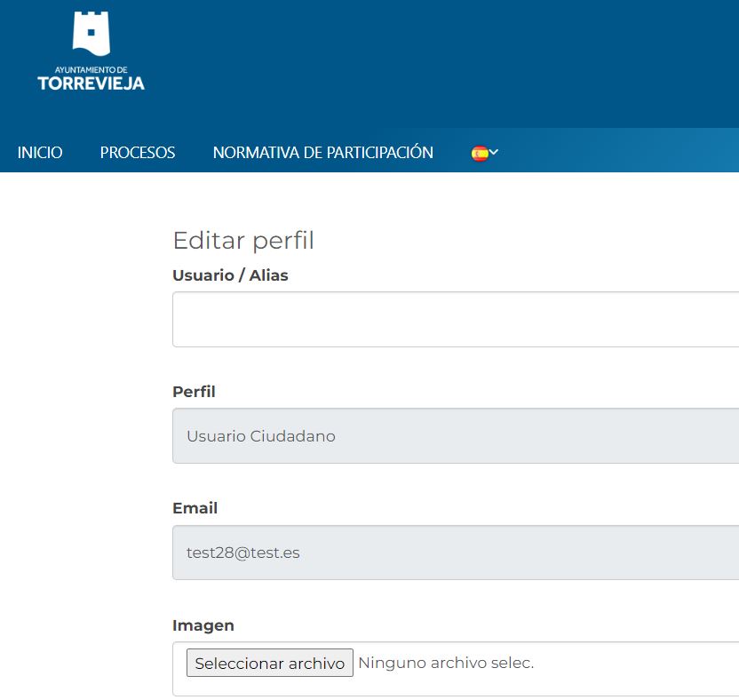Click the Spanish flag language icon
Viewport: 739px width, 700px height.
[480, 153]
